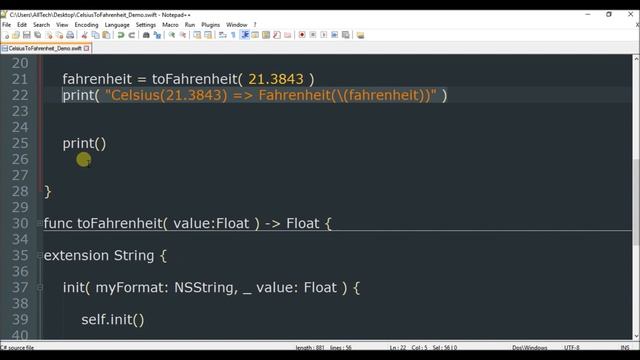640x360 pixels.
Task: Open Find with the binoculars icon
Action: click(x=146, y=35)
